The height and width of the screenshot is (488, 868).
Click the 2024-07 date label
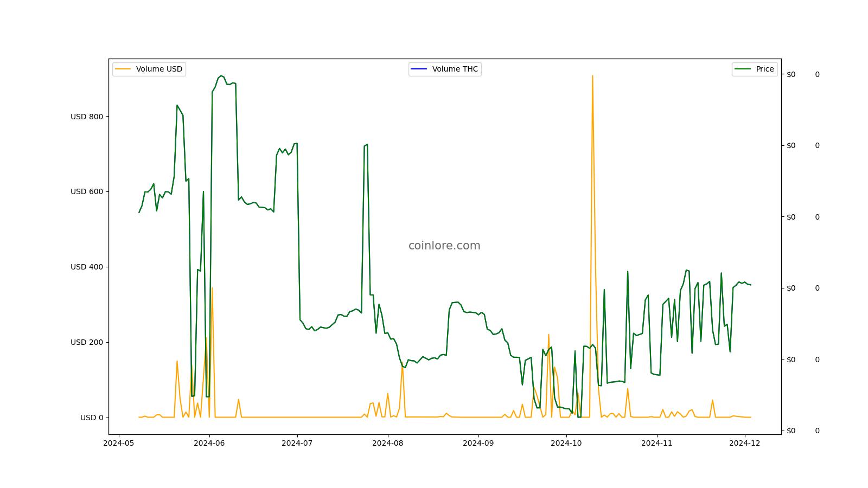pyautogui.click(x=297, y=443)
